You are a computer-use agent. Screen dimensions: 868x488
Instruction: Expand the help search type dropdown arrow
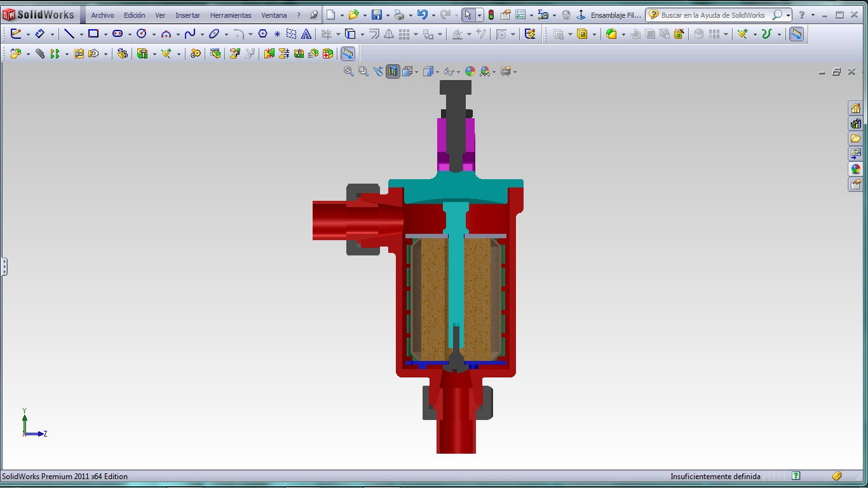click(x=788, y=15)
